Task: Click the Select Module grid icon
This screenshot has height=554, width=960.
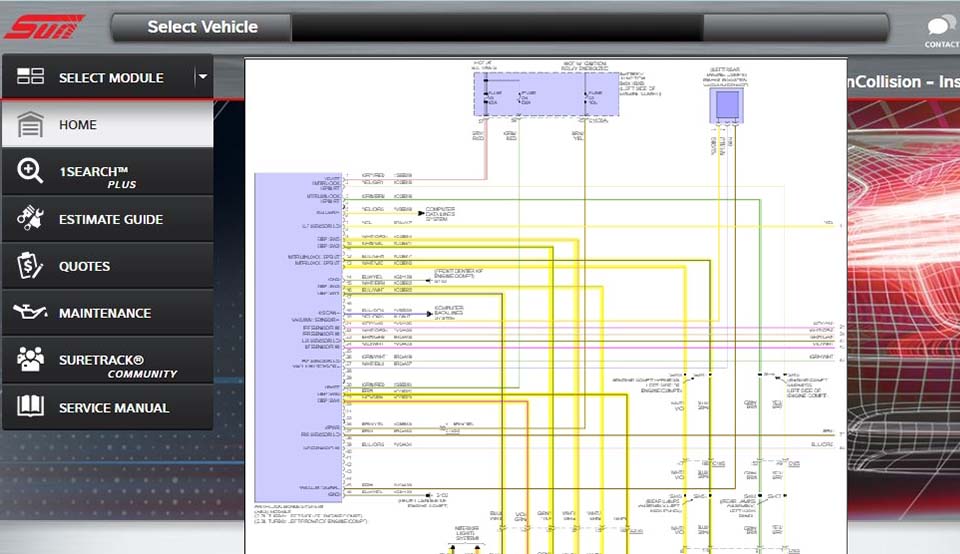Action: tap(30, 77)
